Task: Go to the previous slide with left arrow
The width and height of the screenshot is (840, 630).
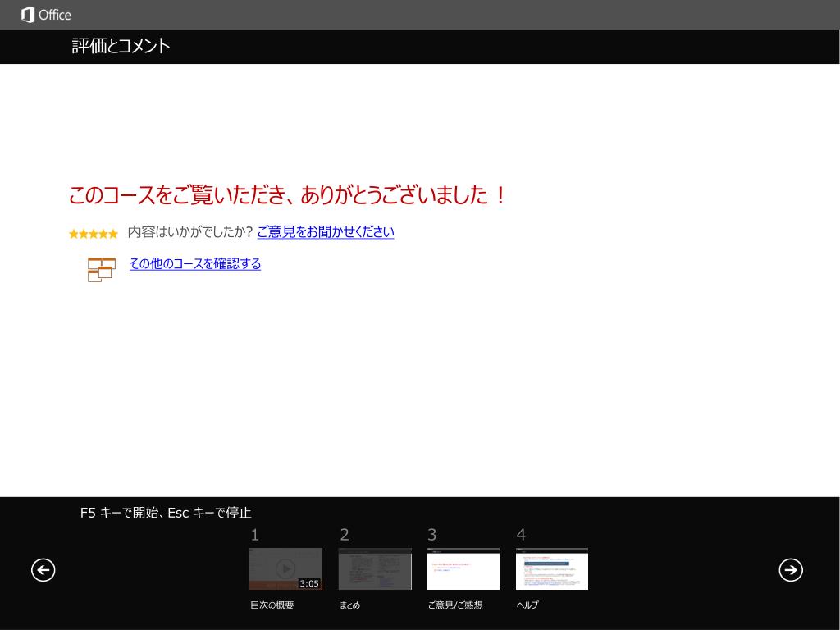Action: tap(43, 569)
